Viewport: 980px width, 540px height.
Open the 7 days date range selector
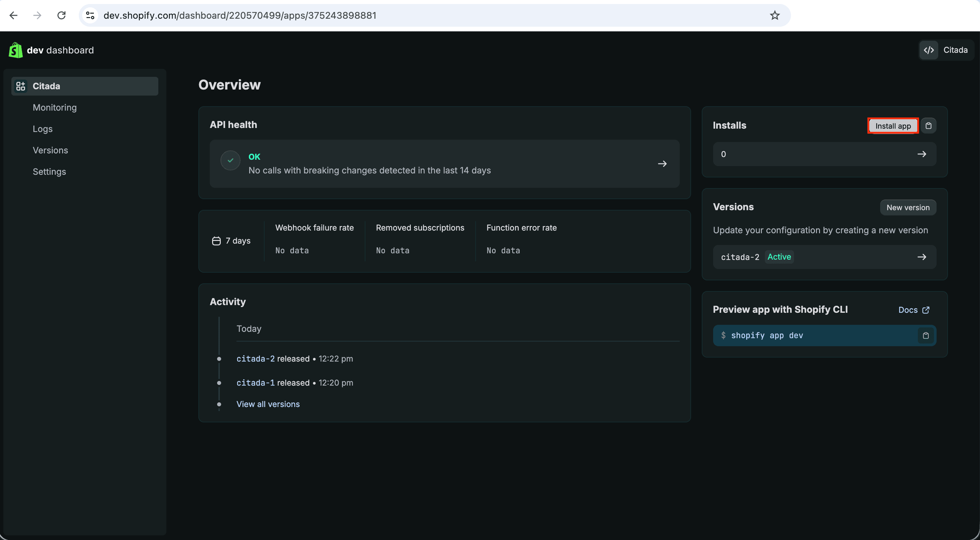[x=231, y=241]
